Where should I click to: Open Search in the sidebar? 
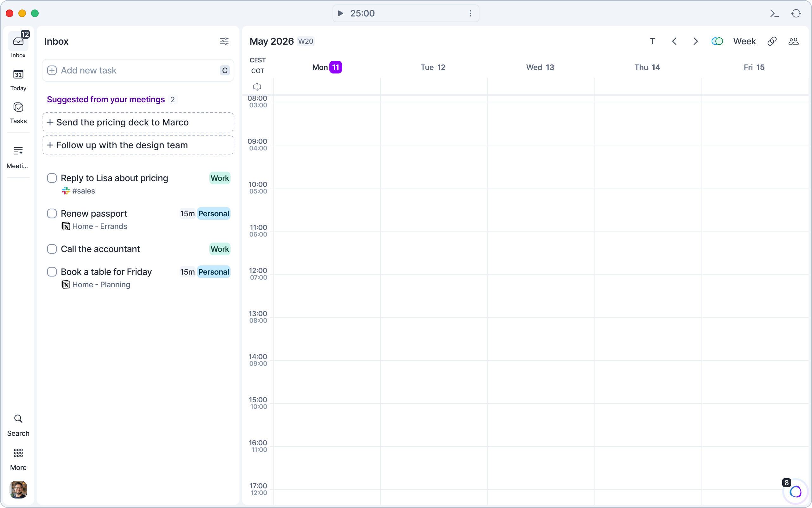tap(18, 425)
